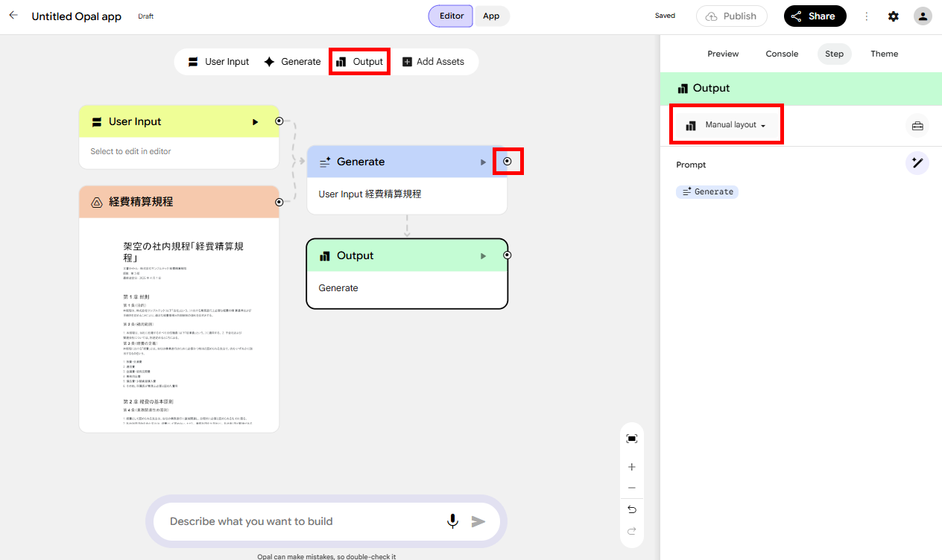Screen dimensions: 942x560
Task: Run the User Input node play arrow
Action: (x=255, y=122)
